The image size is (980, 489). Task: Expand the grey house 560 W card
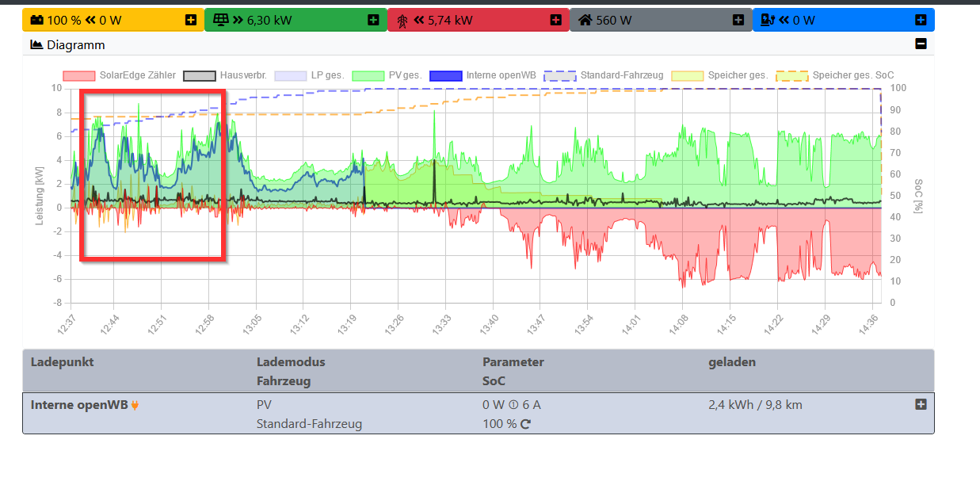pyautogui.click(x=738, y=20)
